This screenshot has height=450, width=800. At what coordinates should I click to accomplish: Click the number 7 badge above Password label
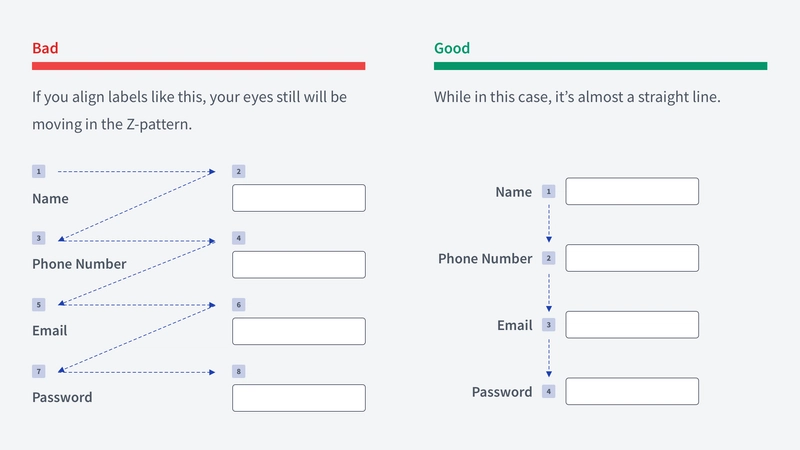[39, 371]
